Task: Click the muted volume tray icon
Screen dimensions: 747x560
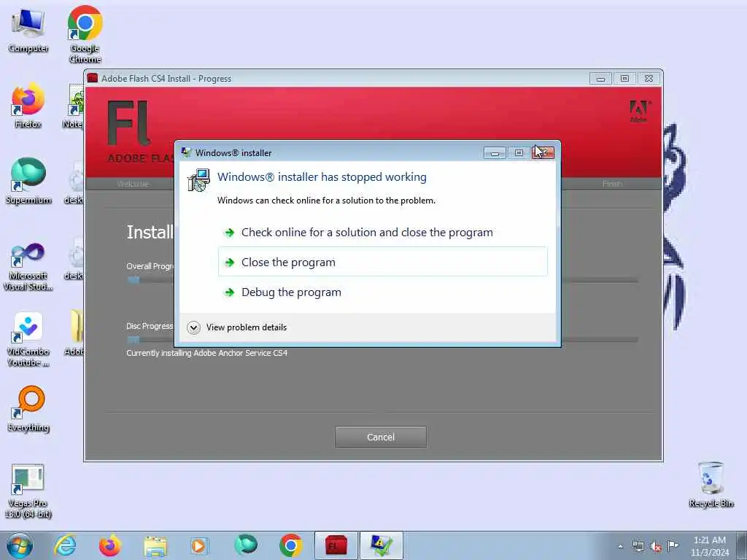Action: (x=656, y=546)
